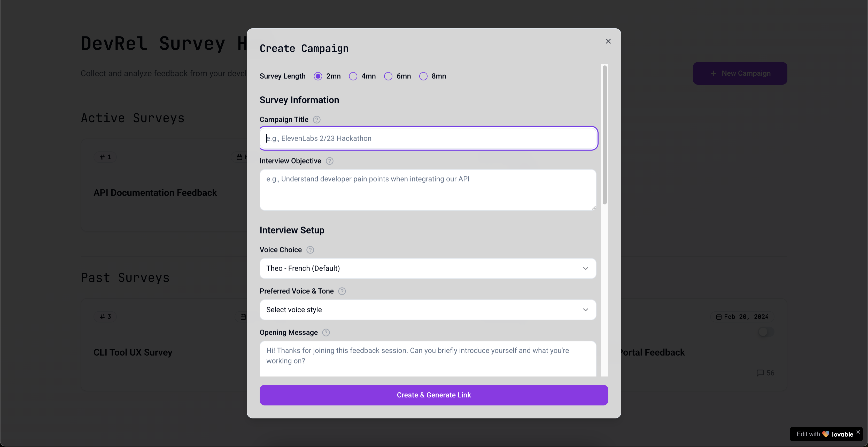Choose the 6mn survey length option
This screenshot has height=447, width=868.
tap(388, 76)
